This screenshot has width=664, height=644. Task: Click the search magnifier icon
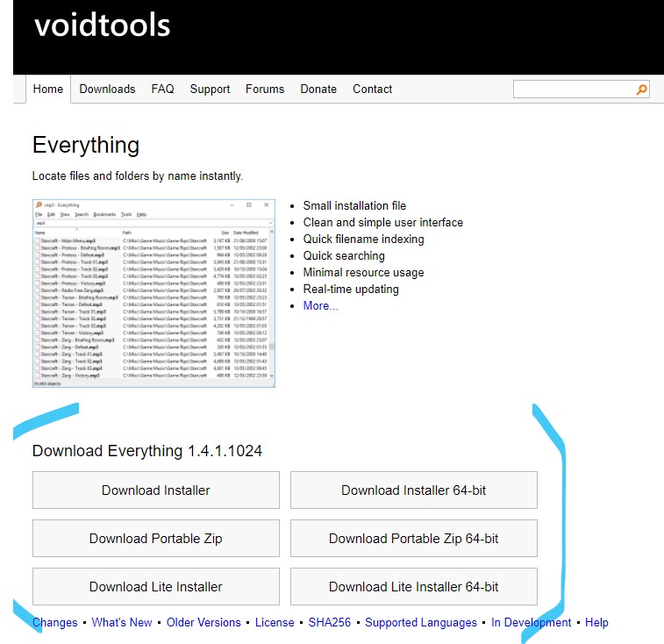pyautogui.click(x=641, y=89)
